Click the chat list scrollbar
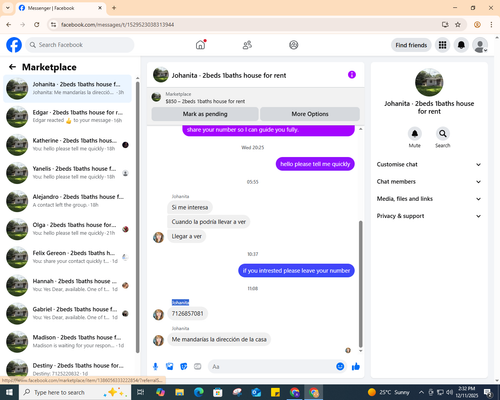Image resolution: width=500 pixels, height=400 pixels. pos(138,217)
